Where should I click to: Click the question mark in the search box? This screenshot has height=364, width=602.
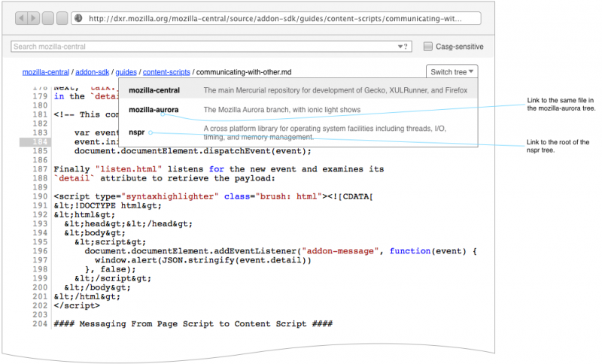406,47
